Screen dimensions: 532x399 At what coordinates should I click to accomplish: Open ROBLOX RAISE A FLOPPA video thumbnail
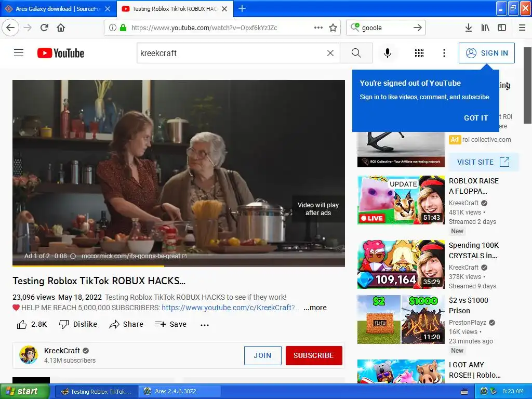point(401,200)
